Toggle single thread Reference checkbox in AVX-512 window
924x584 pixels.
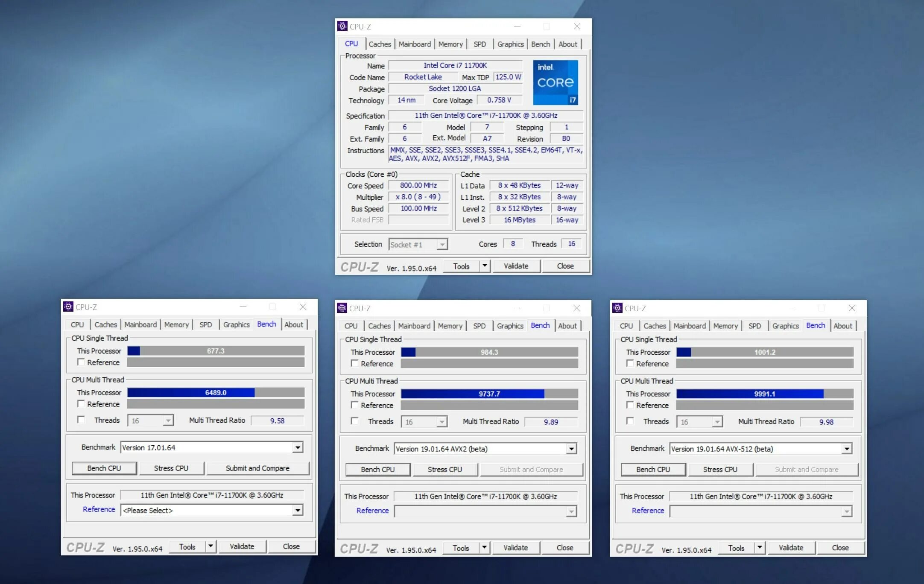click(x=630, y=363)
